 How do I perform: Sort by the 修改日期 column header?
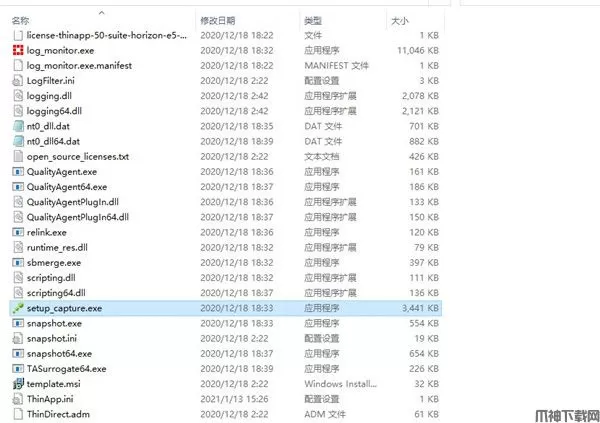[x=217, y=20]
